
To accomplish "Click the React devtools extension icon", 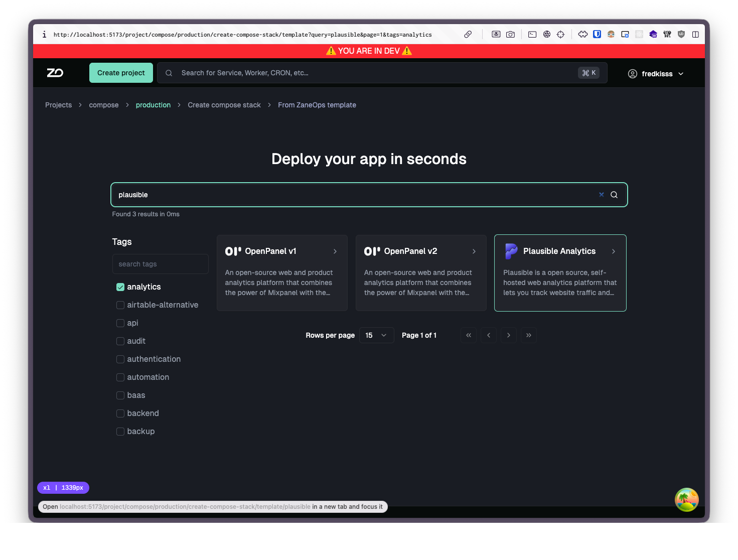I will (x=639, y=35).
